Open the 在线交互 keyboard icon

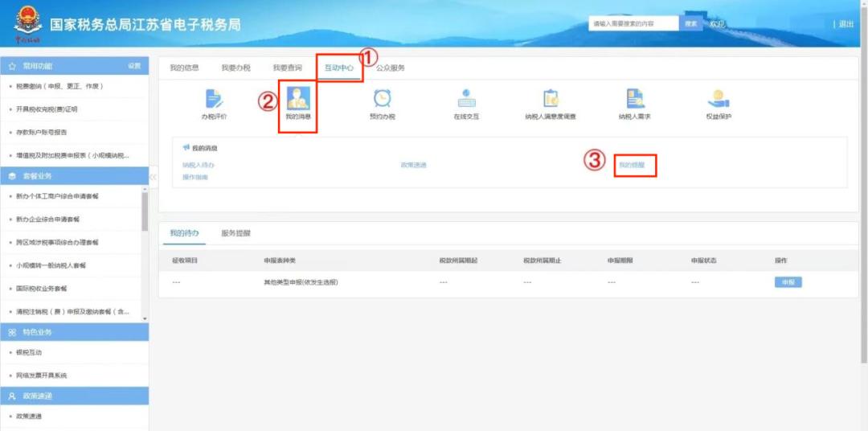pos(466,99)
